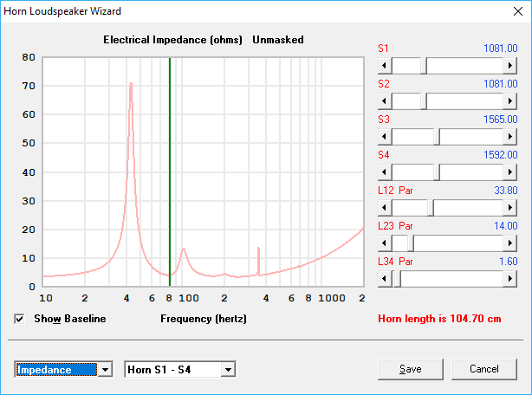Open the Horn S1 - S4 dropdown

228,370
